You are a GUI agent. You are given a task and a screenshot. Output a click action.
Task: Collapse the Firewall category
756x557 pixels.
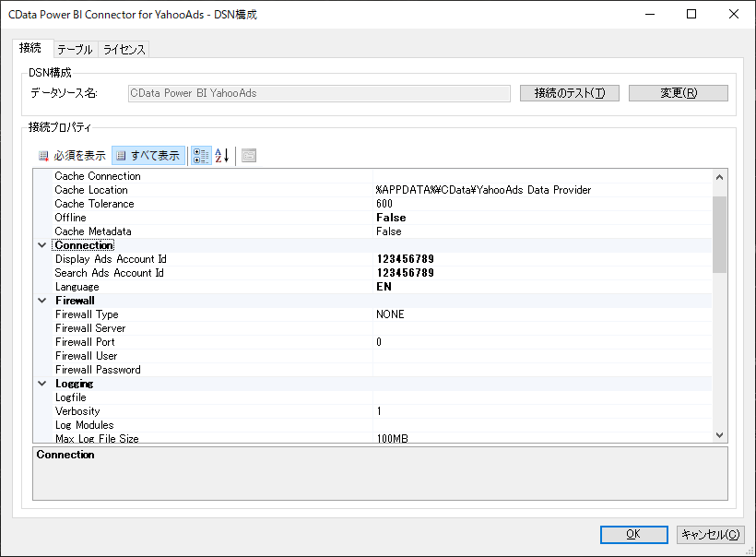point(41,301)
